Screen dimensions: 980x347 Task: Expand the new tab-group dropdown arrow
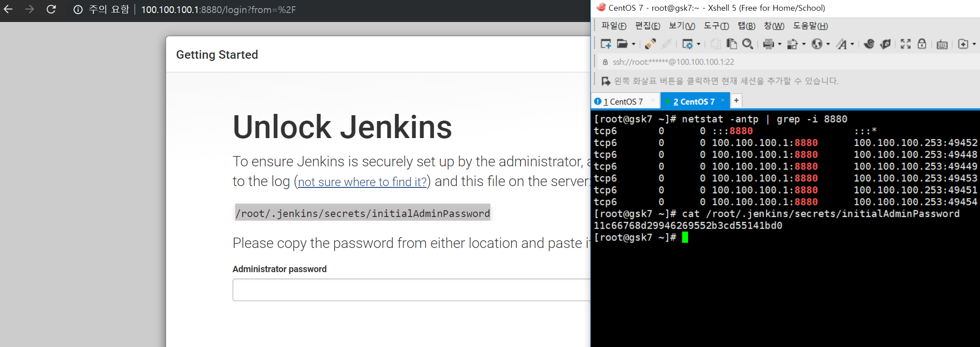pos(975,44)
